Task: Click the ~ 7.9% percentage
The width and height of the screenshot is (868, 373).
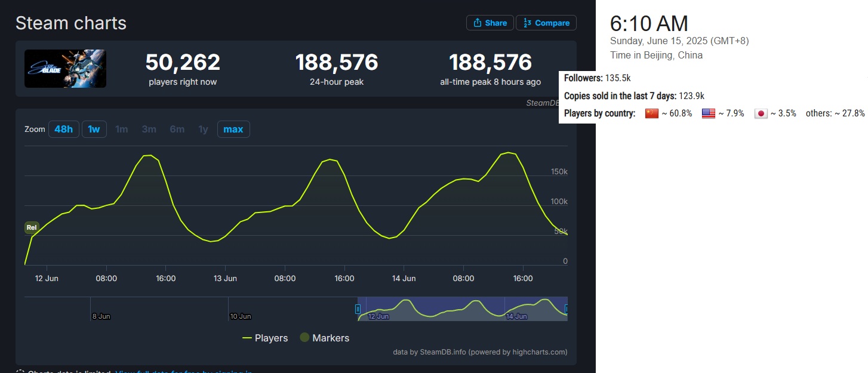Action: pyautogui.click(x=731, y=113)
